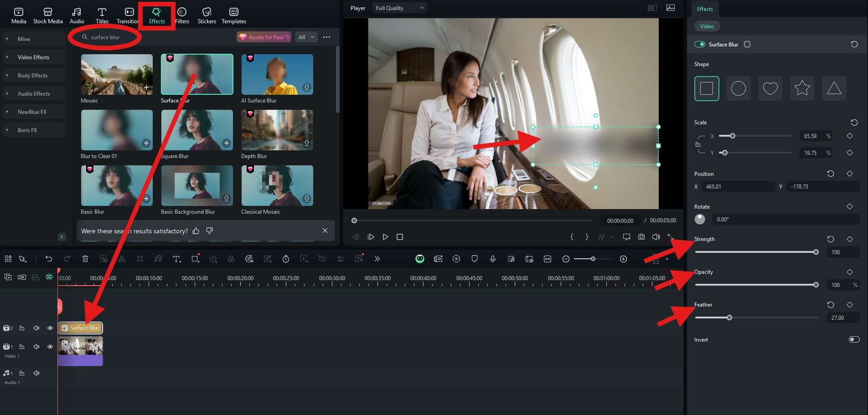Image resolution: width=868 pixels, height=415 pixels.
Task: Download the Classical Mosaic effect
Action: click(x=306, y=199)
